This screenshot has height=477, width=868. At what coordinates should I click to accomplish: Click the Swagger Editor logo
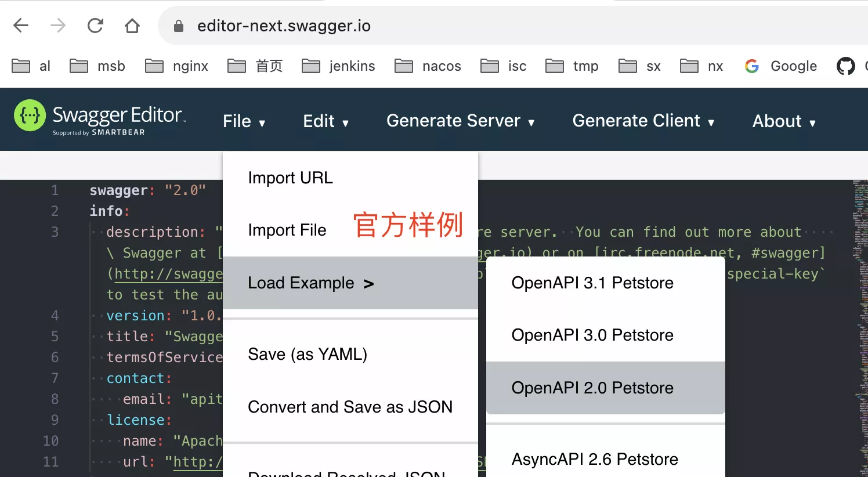(100, 118)
